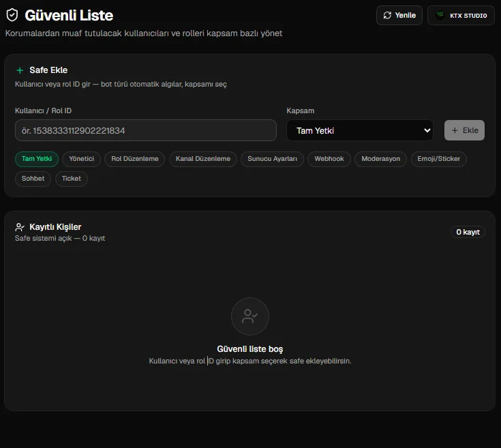Click the Safe sistemi açık — 0 kayıt text

point(60,239)
